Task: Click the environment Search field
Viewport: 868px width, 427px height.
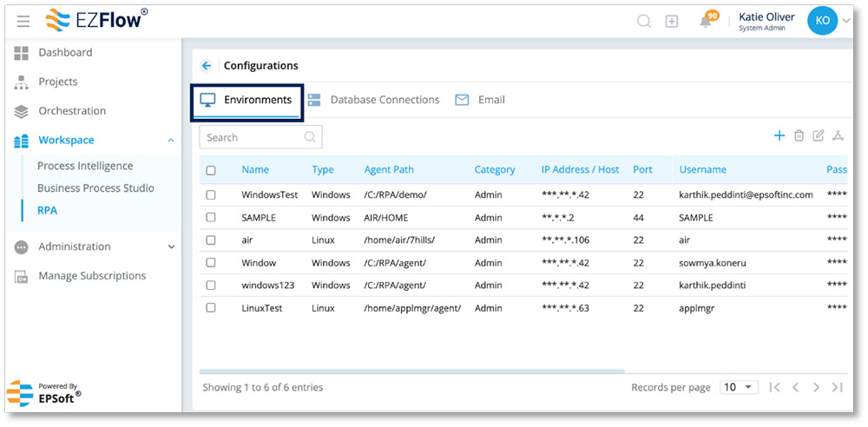Action: point(260,137)
